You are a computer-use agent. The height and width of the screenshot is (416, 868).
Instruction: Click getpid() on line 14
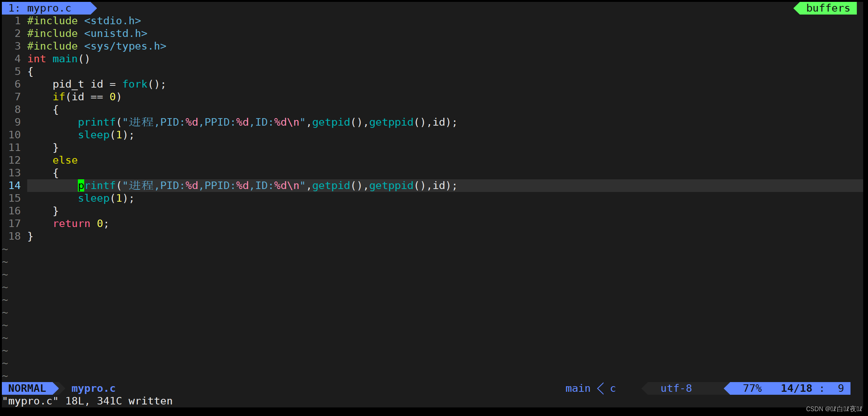point(337,186)
